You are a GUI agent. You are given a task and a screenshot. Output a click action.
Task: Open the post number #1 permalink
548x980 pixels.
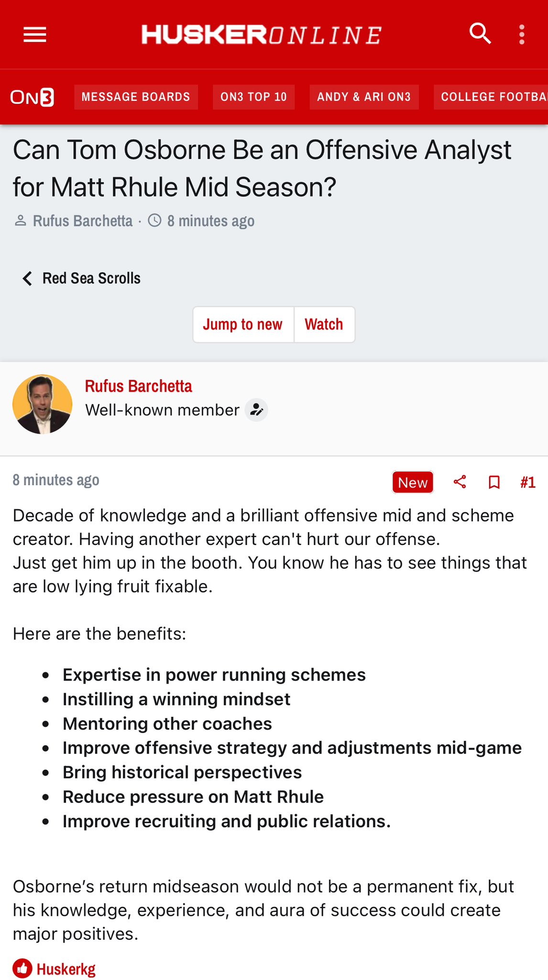527,482
